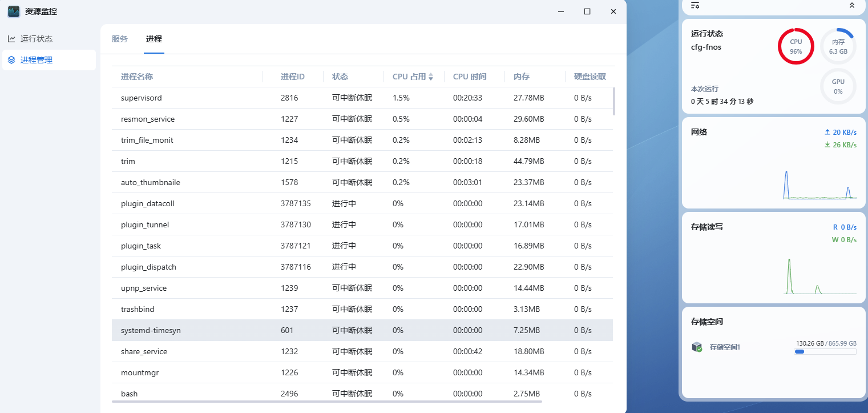Click the W 0 B/s write speed value
This screenshot has width=868, height=413.
(x=844, y=239)
